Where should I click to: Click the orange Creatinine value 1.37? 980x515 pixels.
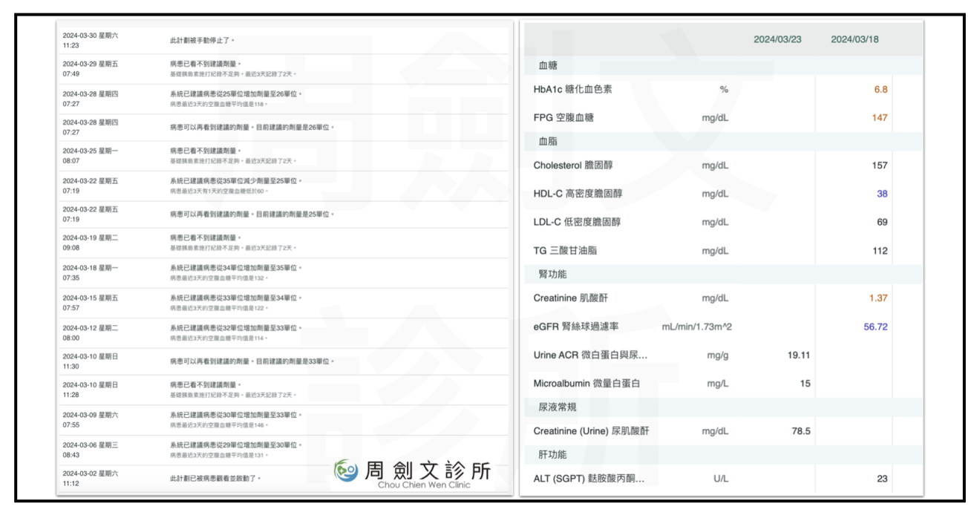pyautogui.click(x=878, y=298)
